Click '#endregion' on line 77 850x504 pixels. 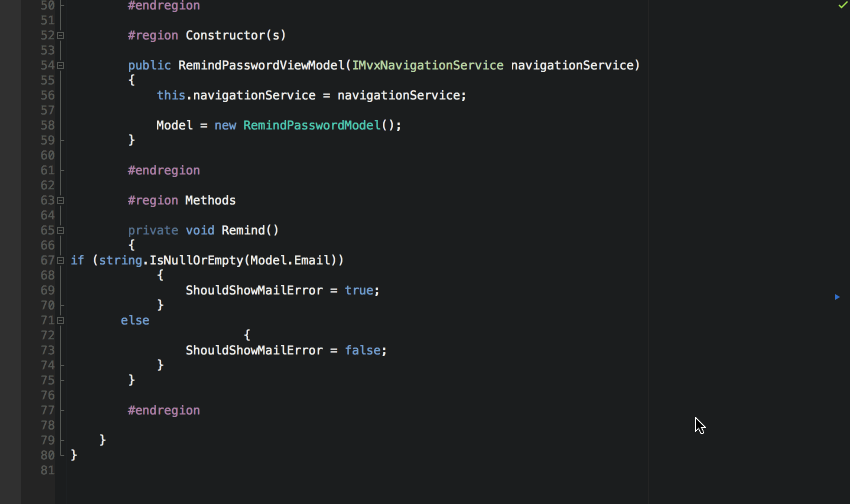pyautogui.click(x=164, y=411)
